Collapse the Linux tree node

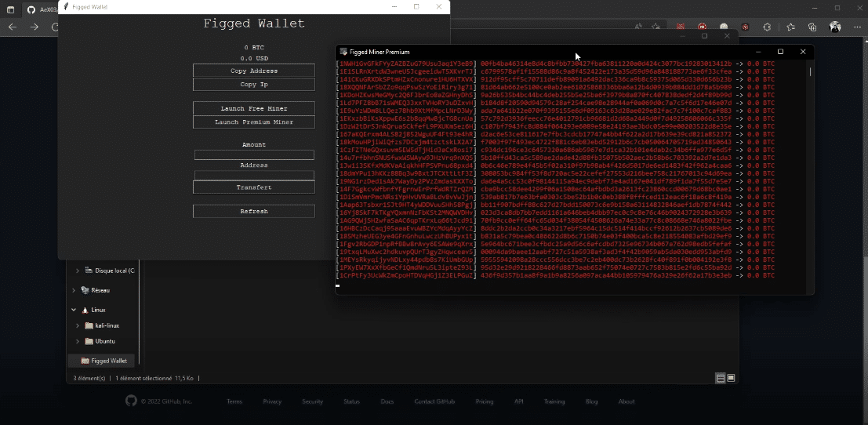(x=74, y=310)
